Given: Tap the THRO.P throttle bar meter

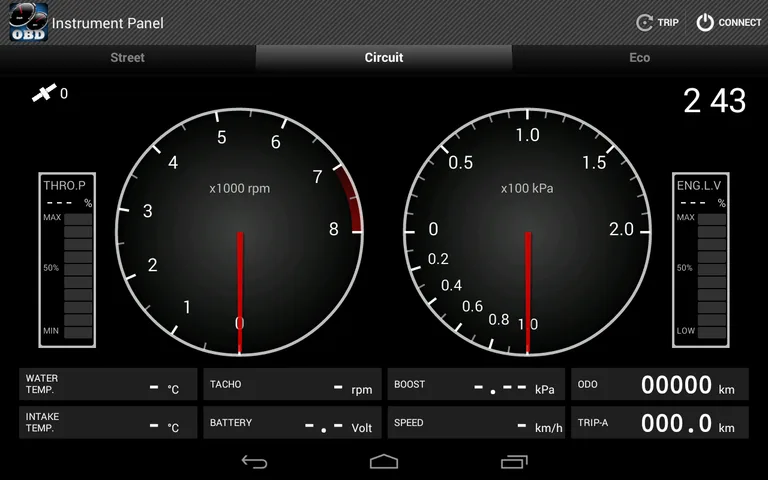Looking at the screenshot, I should [x=67, y=260].
